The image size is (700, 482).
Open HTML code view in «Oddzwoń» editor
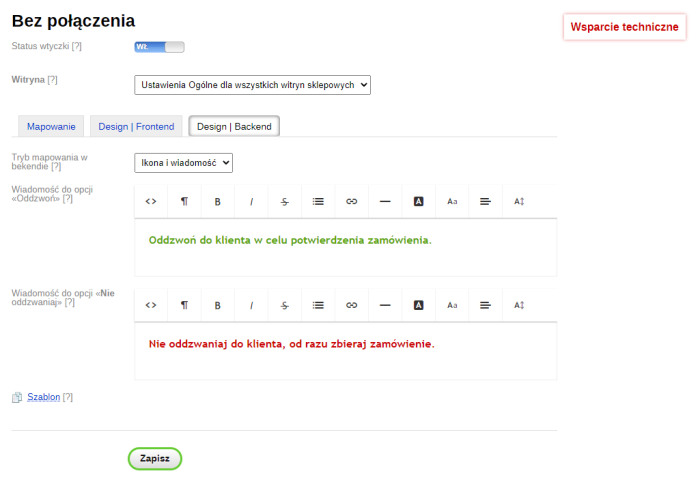[151, 201]
